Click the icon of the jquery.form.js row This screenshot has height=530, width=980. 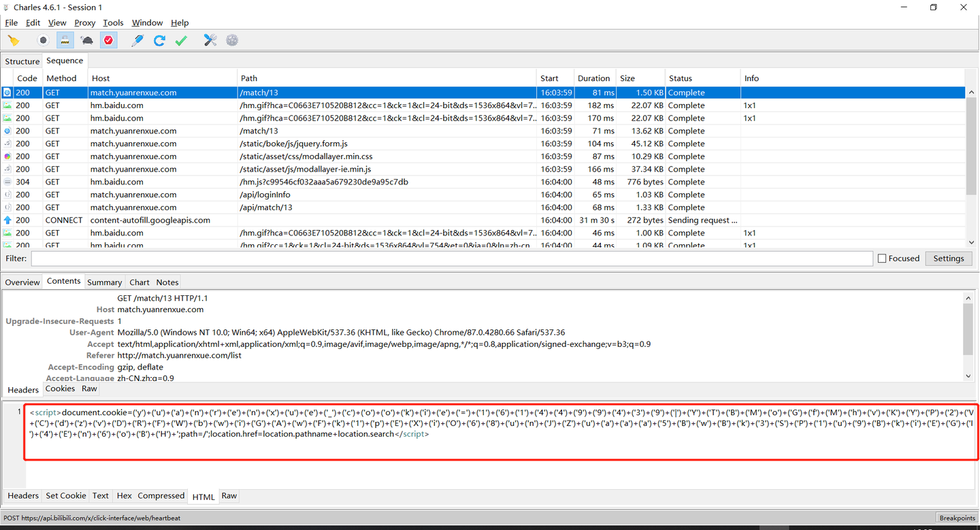tap(7, 144)
